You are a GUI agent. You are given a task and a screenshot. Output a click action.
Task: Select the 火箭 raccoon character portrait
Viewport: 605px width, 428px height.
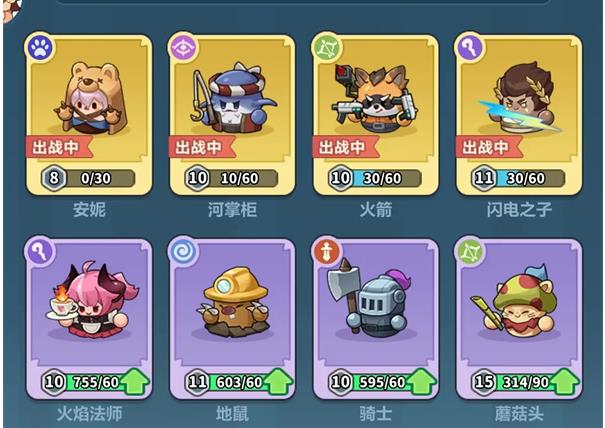coord(375,98)
